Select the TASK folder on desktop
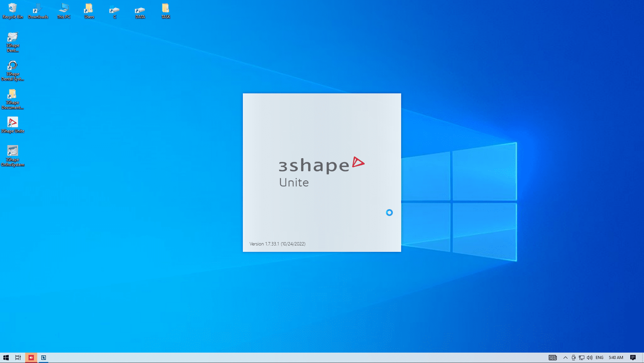The image size is (644, 363). coord(165,9)
